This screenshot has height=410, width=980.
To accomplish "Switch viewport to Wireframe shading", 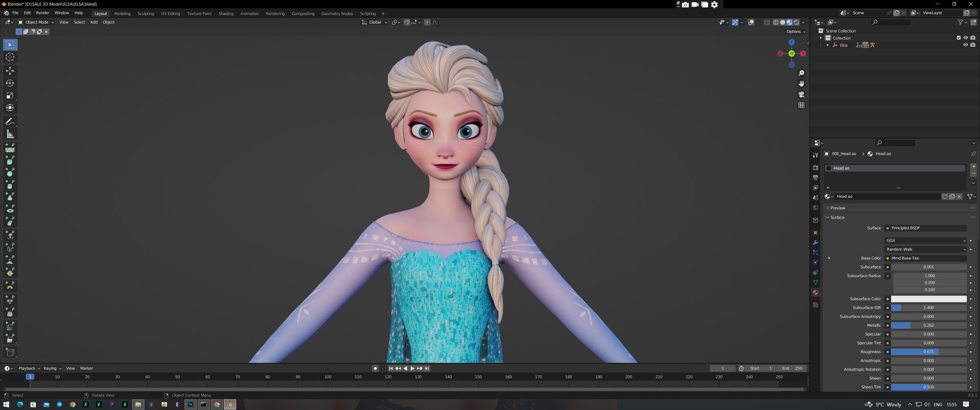I will [776, 22].
